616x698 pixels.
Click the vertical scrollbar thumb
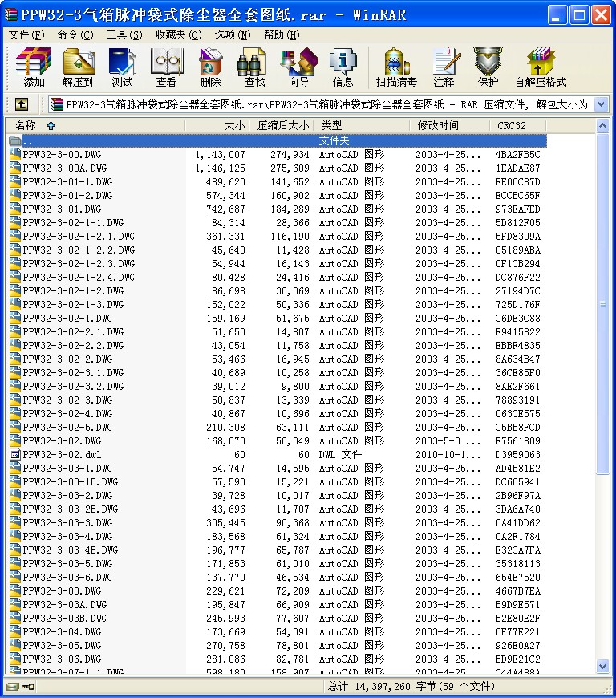(602, 304)
